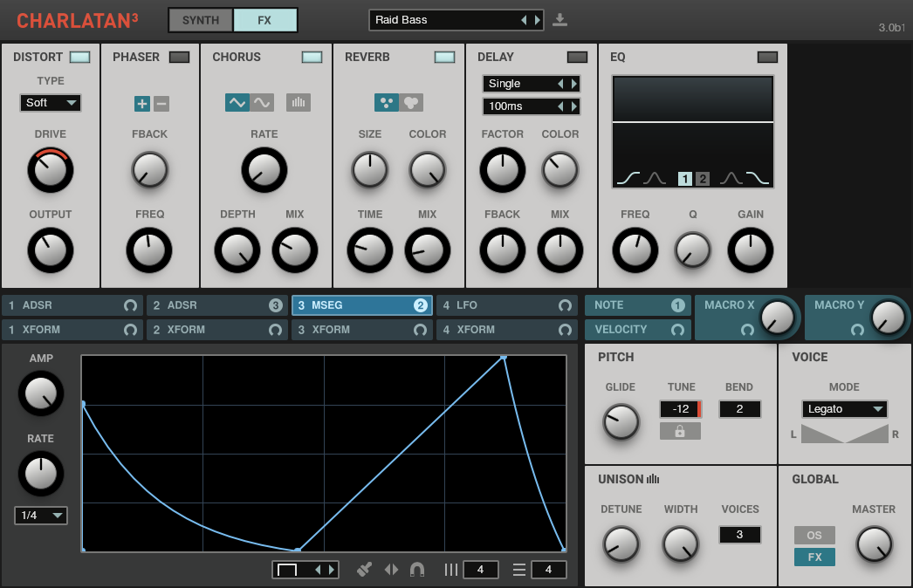Open the 1/4 rate sync dropdown
This screenshot has height=588, width=913.
coord(41,516)
